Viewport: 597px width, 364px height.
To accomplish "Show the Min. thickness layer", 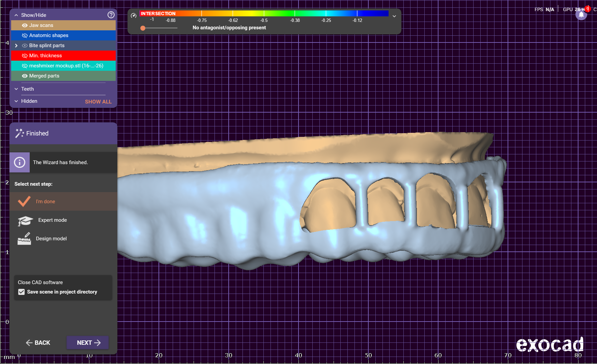I will (25, 56).
